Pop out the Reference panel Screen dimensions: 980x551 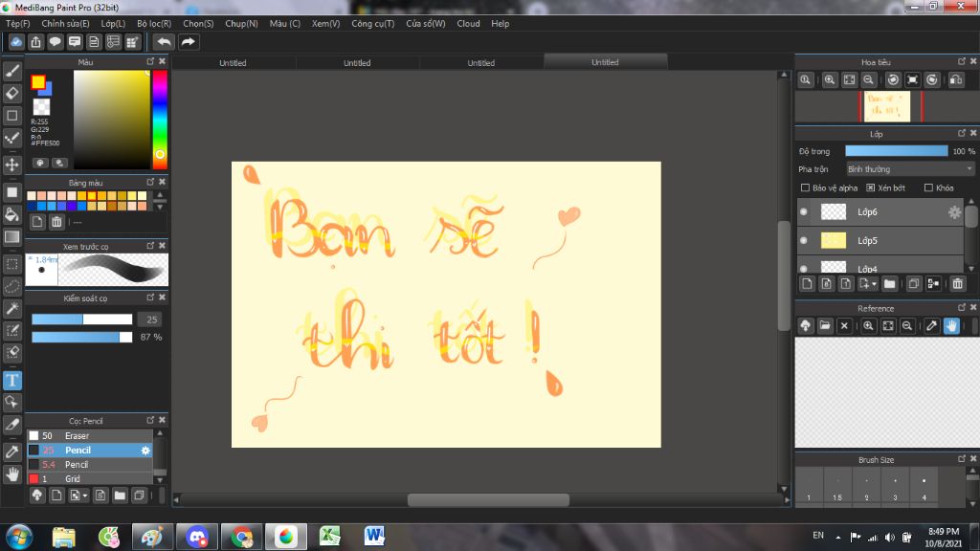961,307
